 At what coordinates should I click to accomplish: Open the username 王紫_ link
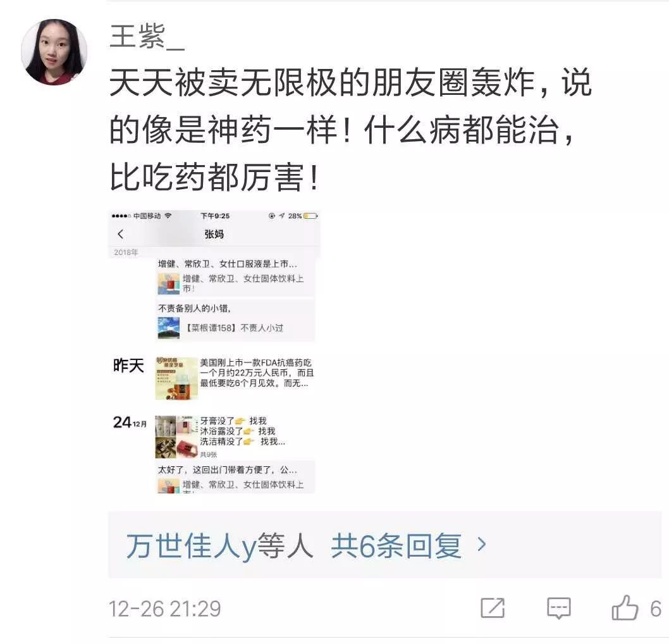pos(147,36)
